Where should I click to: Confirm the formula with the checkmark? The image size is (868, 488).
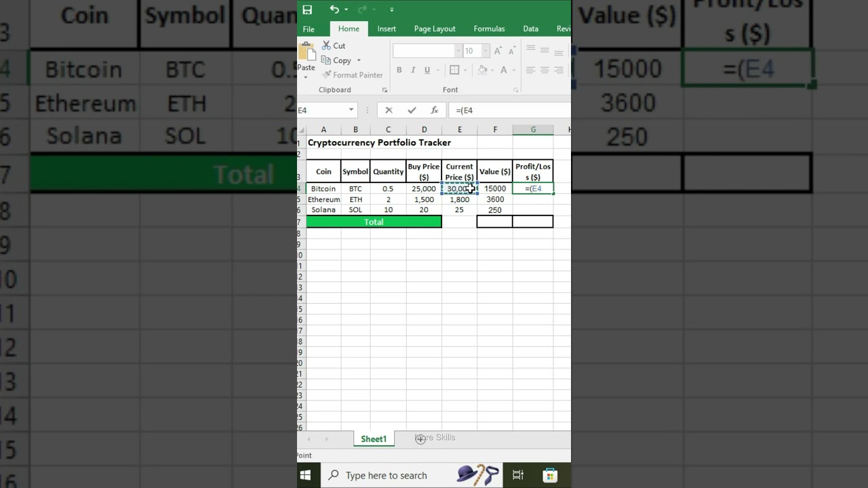[412, 110]
